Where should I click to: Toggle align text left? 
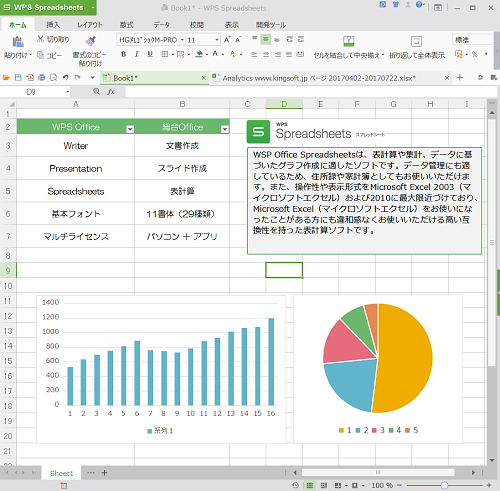254,54
